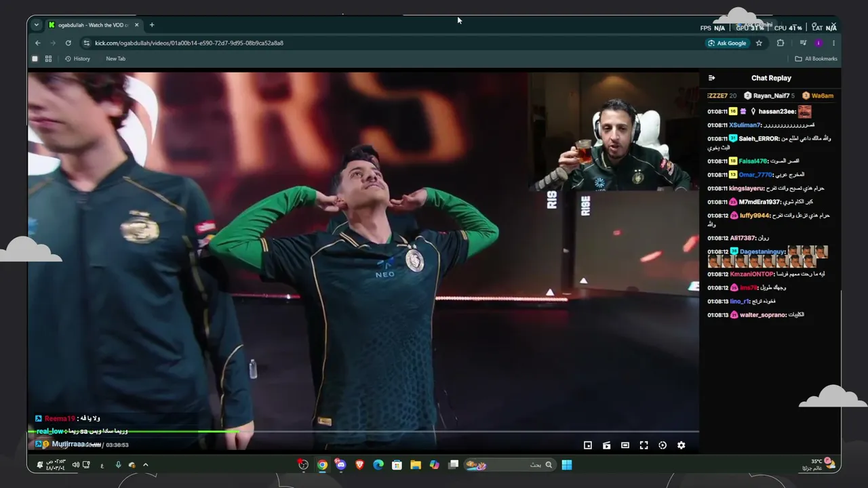
Task: Open the browser Extensions puzzle icon
Action: (x=781, y=43)
